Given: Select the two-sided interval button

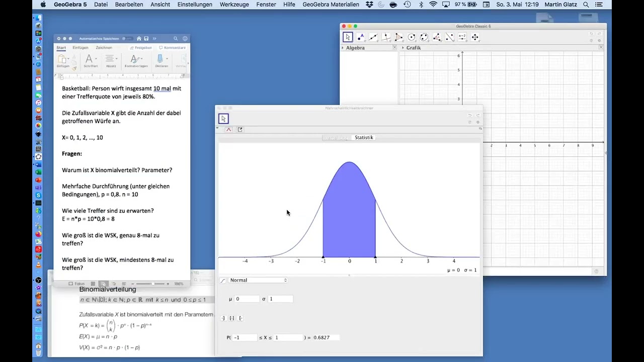Looking at the screenshot, I should click(231, 318).
